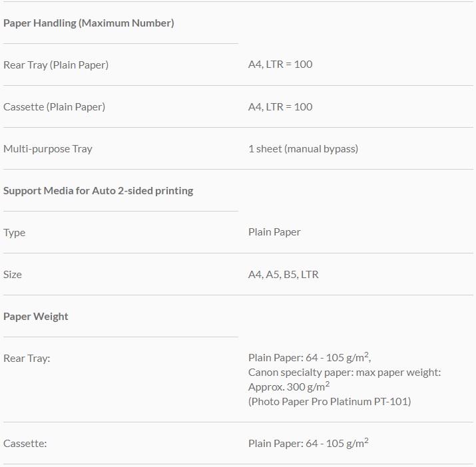The height and width of the screenshot is (467, 476).
Task: Click Support Media for Auto 2-sided printing heading
Action: 98,191
